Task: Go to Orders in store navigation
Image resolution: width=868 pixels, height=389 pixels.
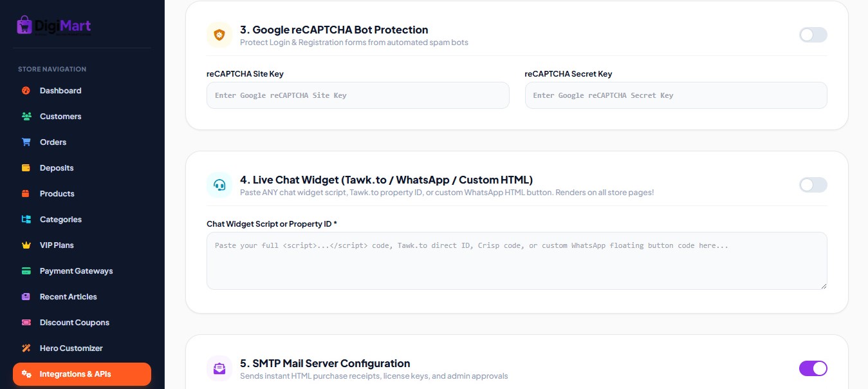Action: 82,142
